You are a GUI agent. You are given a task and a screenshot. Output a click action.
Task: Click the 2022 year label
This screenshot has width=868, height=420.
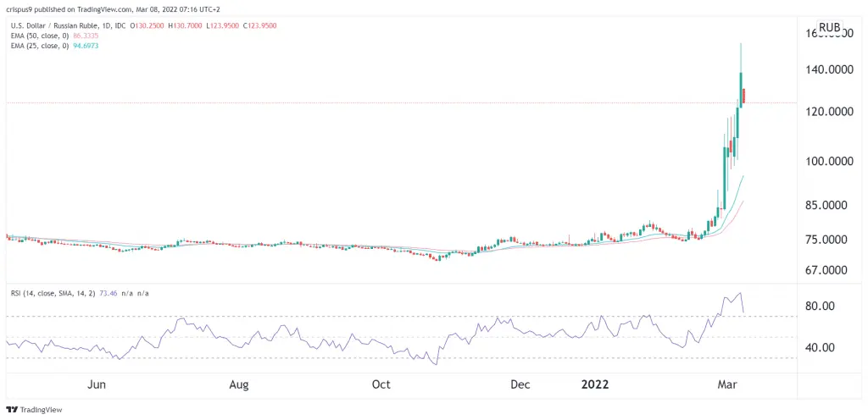point(594,384)
